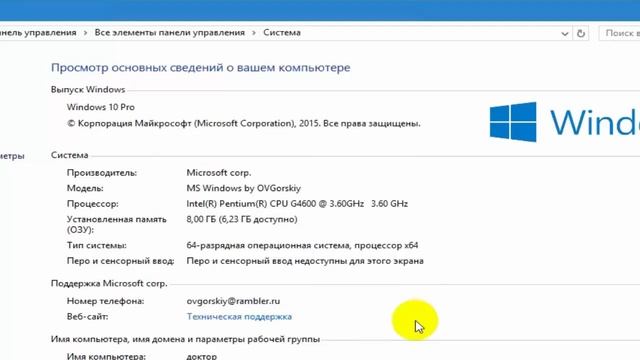Open the chevron after 'Все элементы панели управления'

pos(254,33)
